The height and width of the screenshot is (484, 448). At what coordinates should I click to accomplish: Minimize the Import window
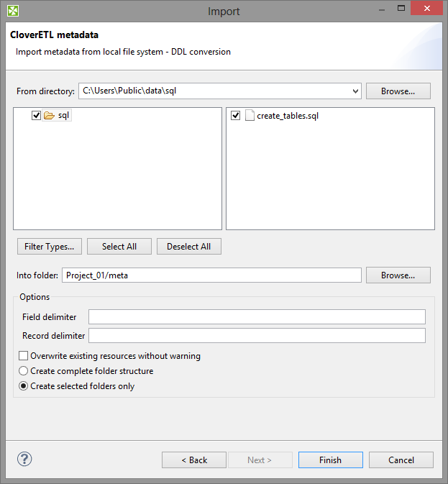pos(382,9)
